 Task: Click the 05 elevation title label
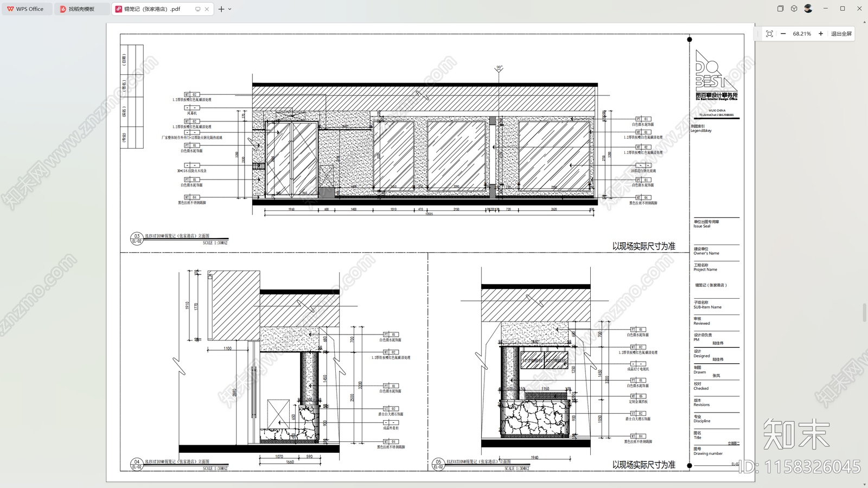click(478, 461)
